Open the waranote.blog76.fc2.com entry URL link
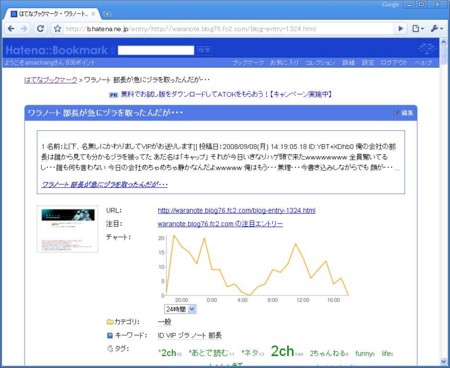Viewport: 450px width, 368px height. [x=236, y=211]
